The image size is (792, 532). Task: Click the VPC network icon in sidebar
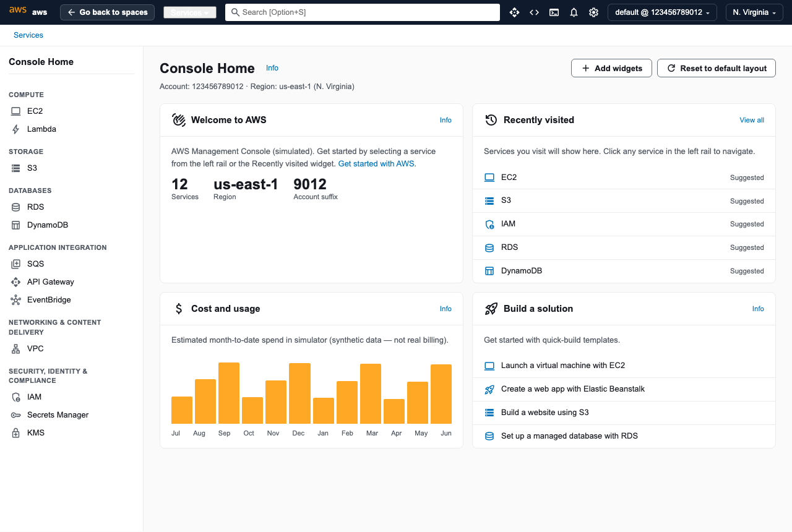[16, 349]
